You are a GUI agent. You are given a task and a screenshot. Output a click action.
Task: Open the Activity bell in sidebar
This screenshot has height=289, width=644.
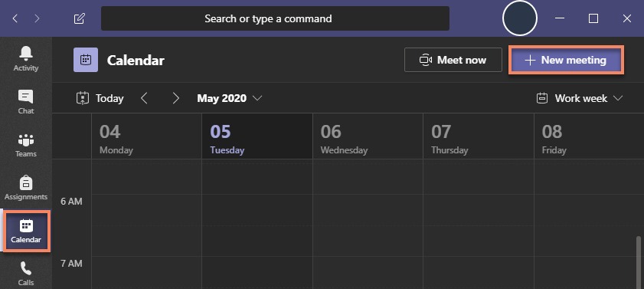coord(26,59)
